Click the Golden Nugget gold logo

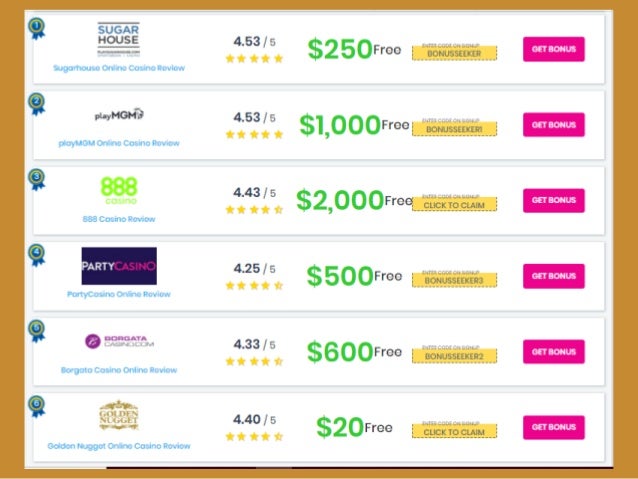pyautogui.click(x=119, y=415)
